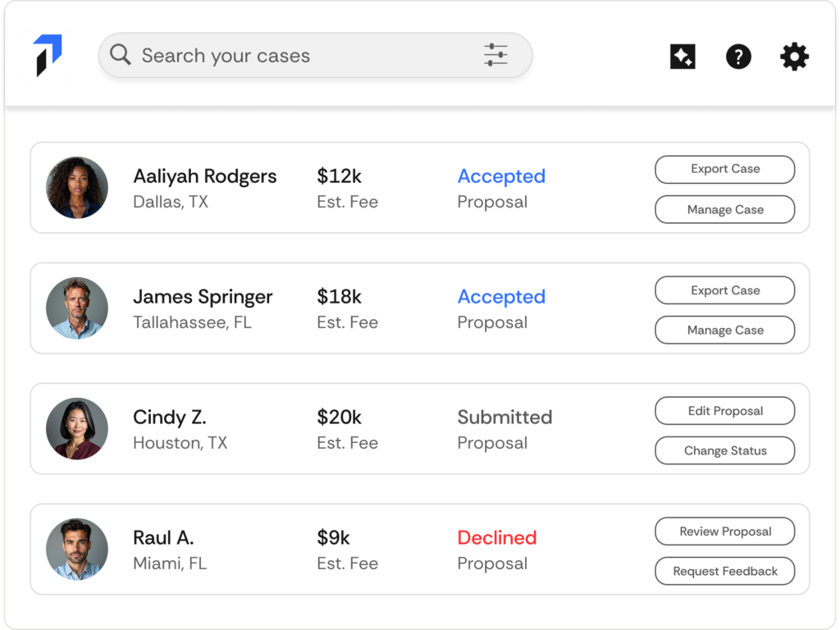Screen dimensions: 840x630
Task: Open settings via the gear icon
Action: click(794, 57)
